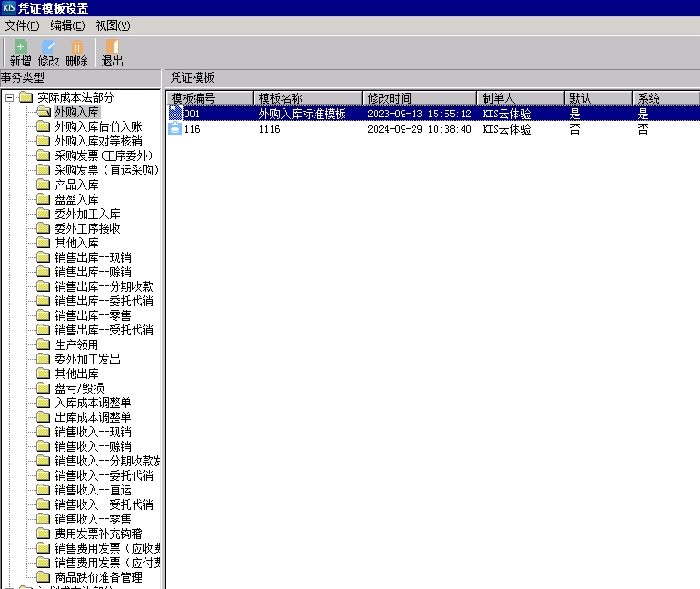Screen dimensions: 700x589
Task: Select the 盘盈入库 folder icon
Action: point(44,199)
